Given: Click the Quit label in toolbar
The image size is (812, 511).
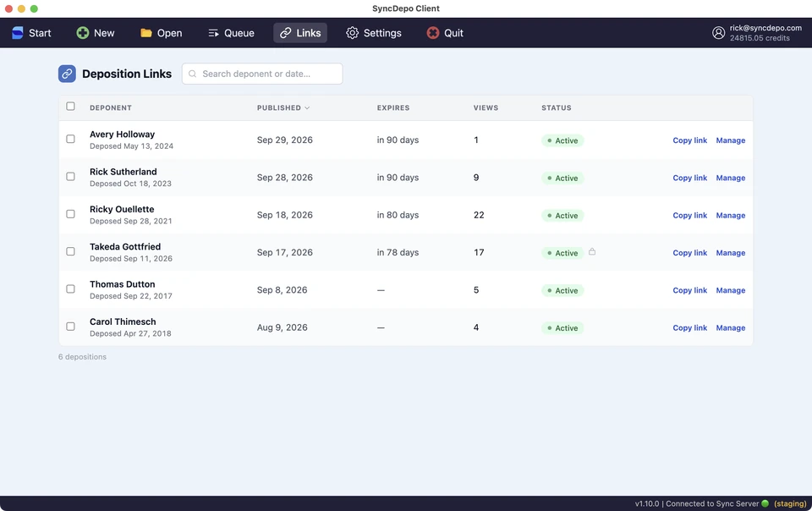Looking at the screenshot, I should click(453, 33).
